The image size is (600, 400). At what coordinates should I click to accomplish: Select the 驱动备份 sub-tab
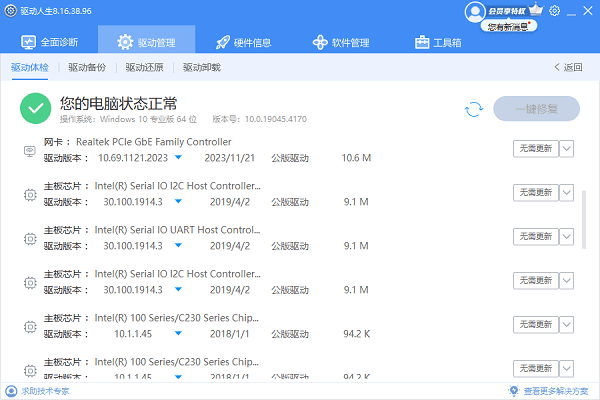[86, 68]
